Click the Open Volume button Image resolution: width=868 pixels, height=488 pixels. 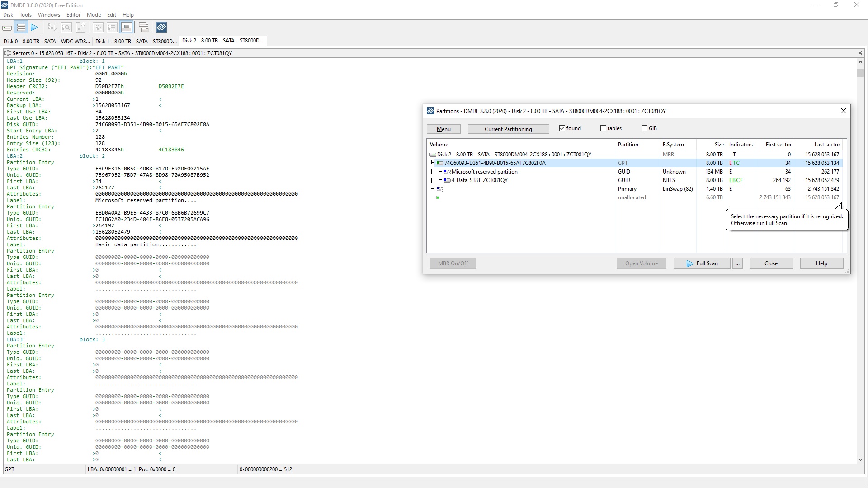click(x=641, y=263)
